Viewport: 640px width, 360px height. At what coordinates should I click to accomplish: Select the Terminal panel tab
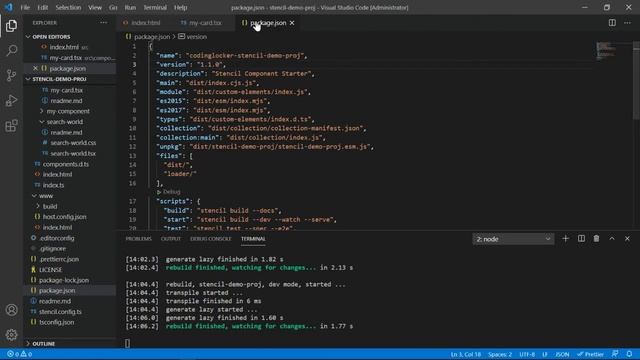click(253, 239)
